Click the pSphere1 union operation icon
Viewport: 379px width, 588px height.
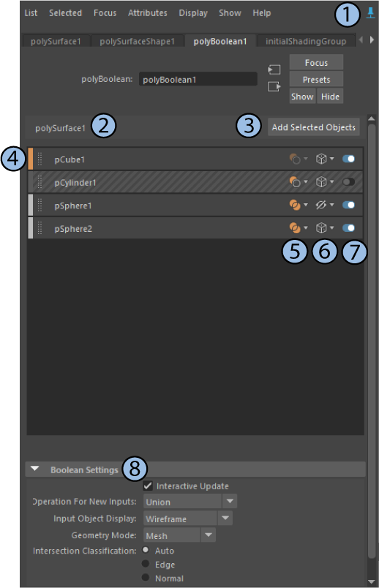[x=295, y=205]
